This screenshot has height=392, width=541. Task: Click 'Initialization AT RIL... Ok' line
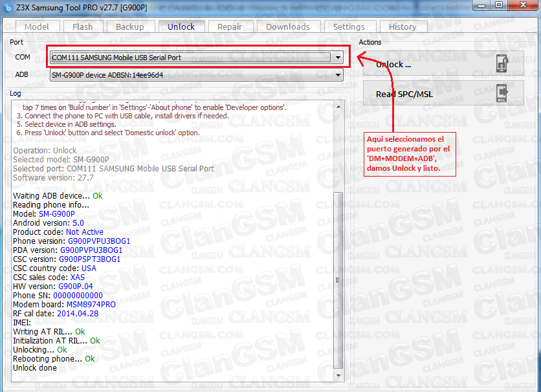[x=56, y=341]
